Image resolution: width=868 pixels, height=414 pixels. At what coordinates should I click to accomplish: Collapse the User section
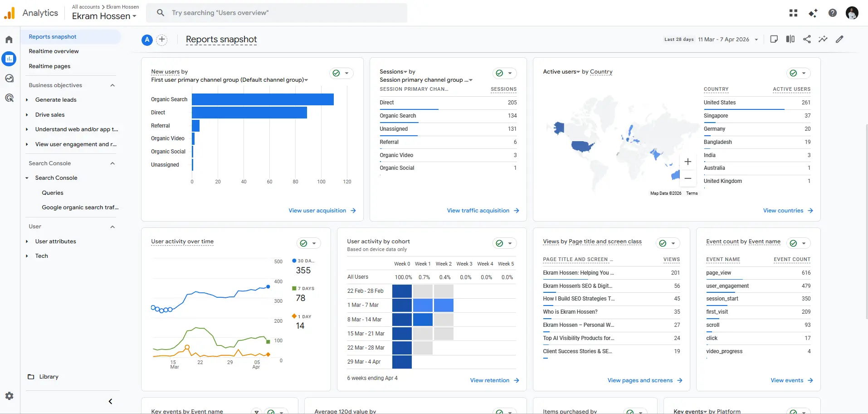[112, 227]
